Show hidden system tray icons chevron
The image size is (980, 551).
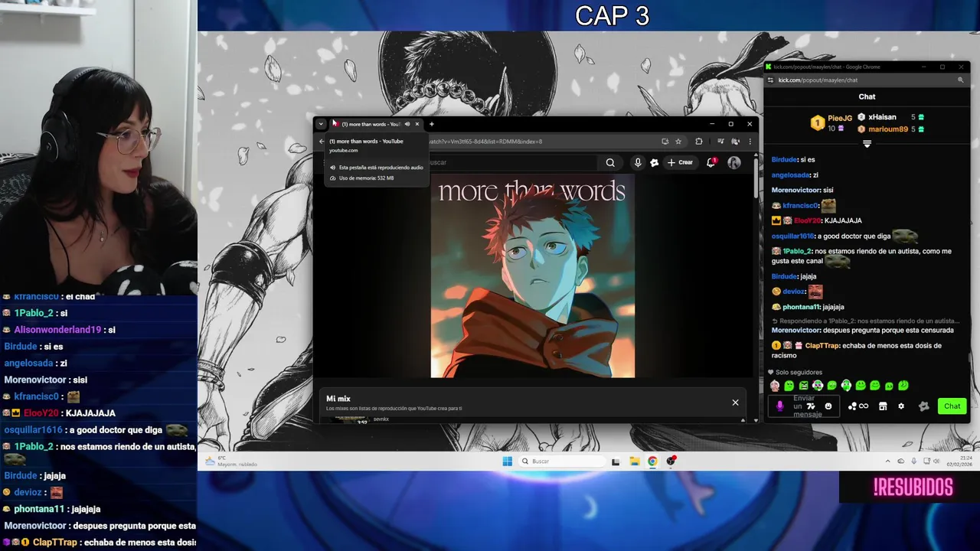point(888,461)
